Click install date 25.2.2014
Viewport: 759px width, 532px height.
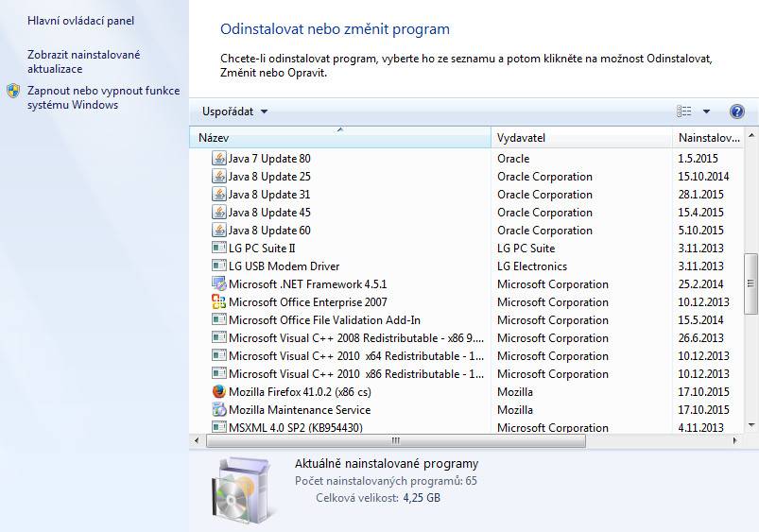tap(701, 283)
